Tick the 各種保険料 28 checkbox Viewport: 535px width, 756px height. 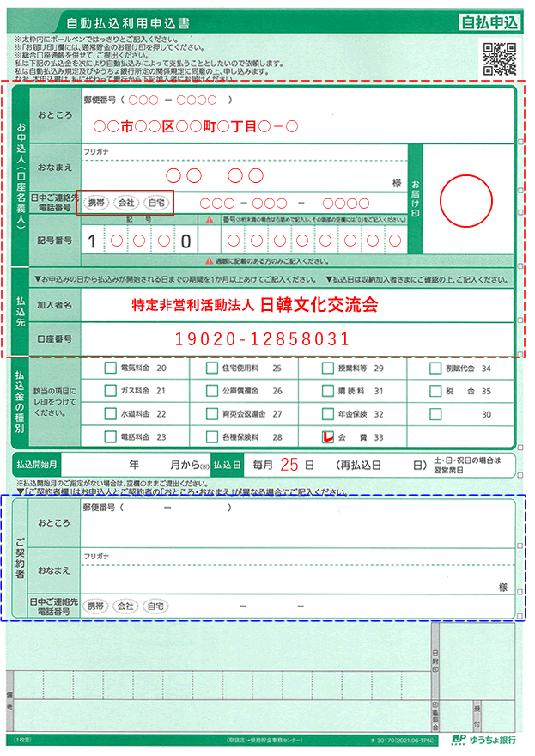click(211, 436)
